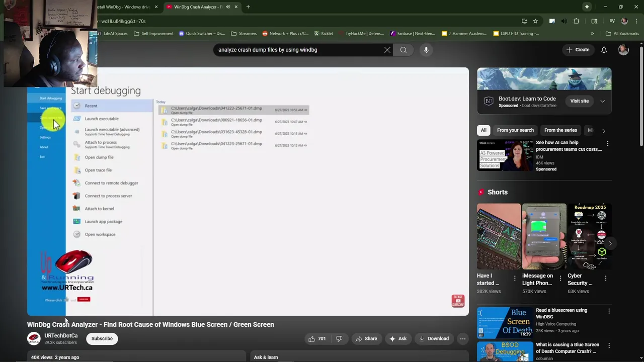Image resolution: width=644 pixels, height=362 pixels.
Task: Open 'Read a bluescreen using WinDBG' video title
Action: click(561, 314)
